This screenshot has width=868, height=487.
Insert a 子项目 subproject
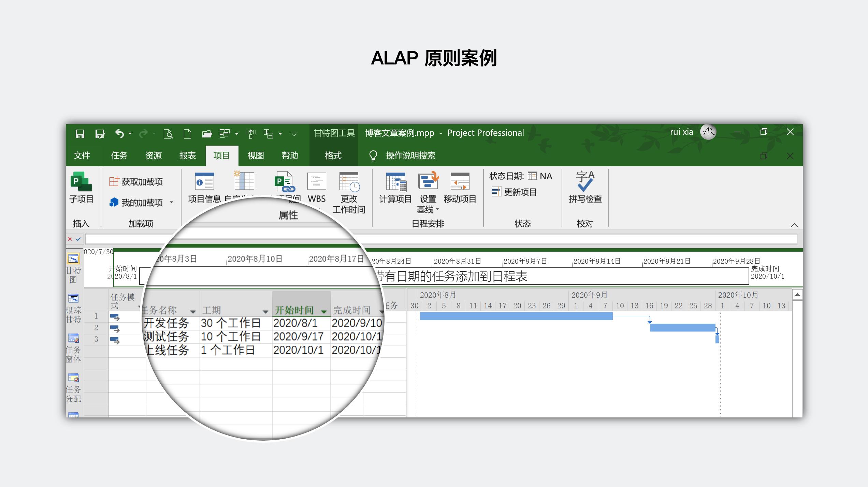point(81,188)
